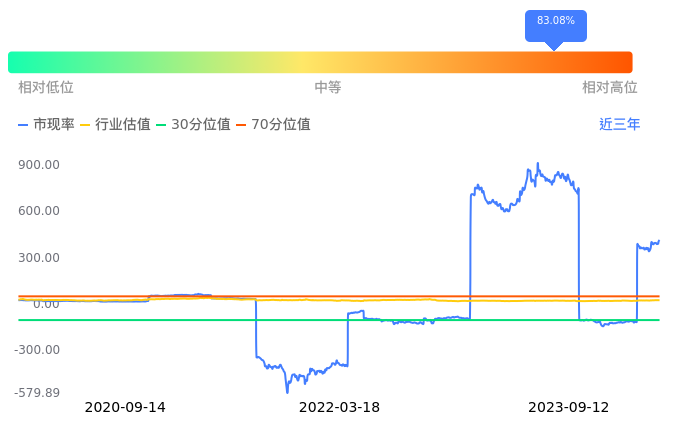Open the 近三年 time range selector
Screen dimensions: 686x442
pos(619,125)
